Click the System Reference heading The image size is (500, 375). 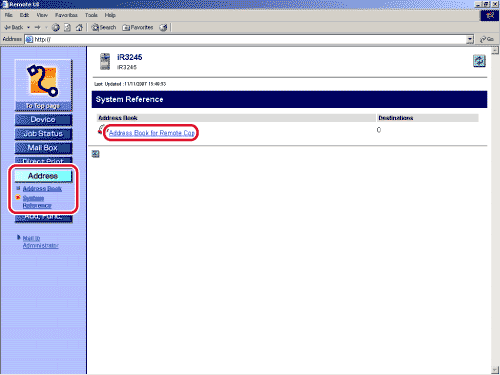click(129, 99)
